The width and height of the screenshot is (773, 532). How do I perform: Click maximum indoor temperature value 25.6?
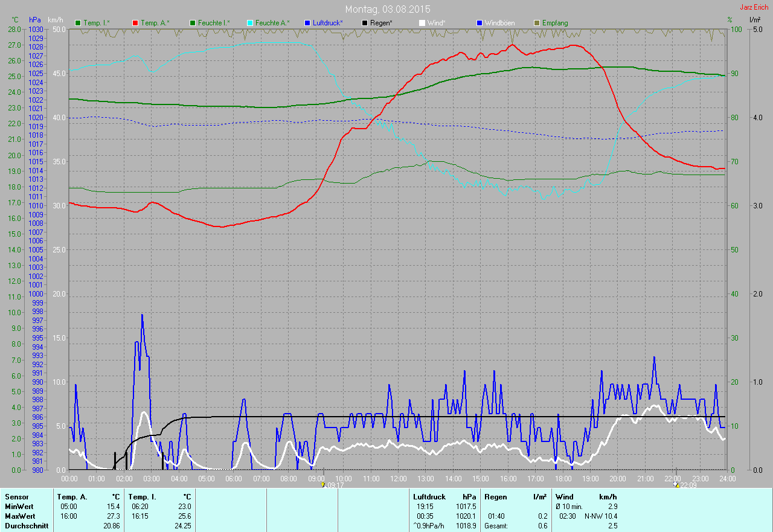tap(184, 516)
